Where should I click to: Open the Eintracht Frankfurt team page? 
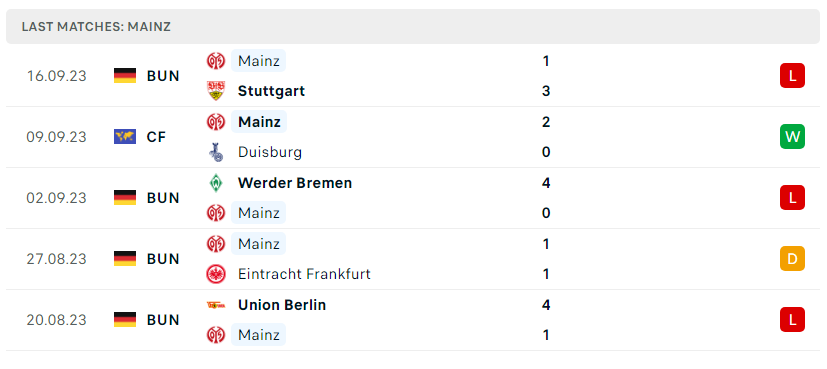[x=304, y=274]
